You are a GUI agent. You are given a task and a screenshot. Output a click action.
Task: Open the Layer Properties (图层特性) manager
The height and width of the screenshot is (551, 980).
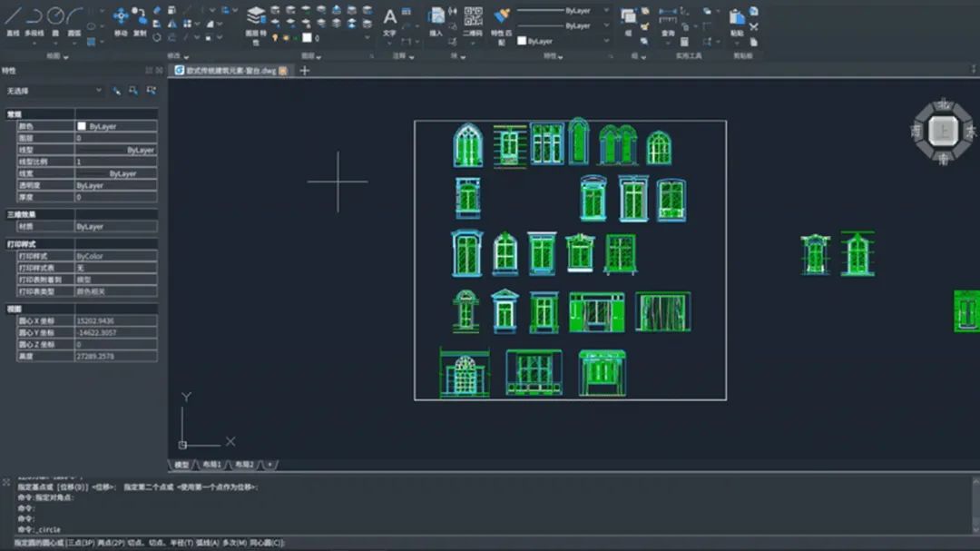coord(256,18)
